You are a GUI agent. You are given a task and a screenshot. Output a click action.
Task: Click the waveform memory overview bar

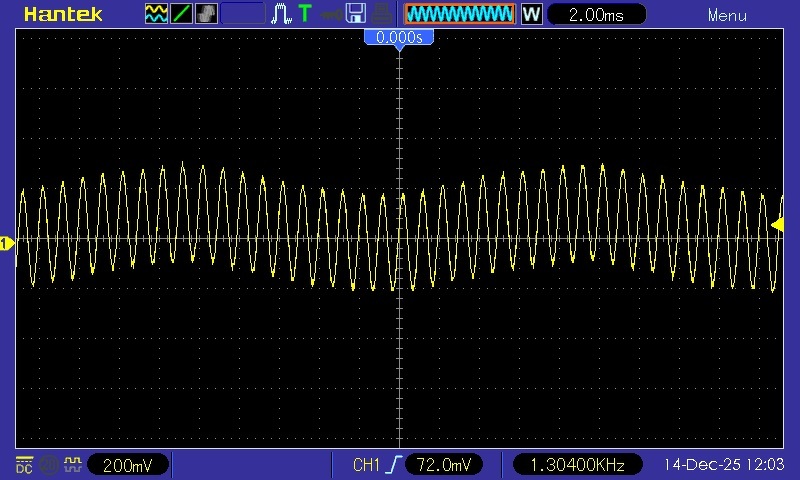pos(460,14)
